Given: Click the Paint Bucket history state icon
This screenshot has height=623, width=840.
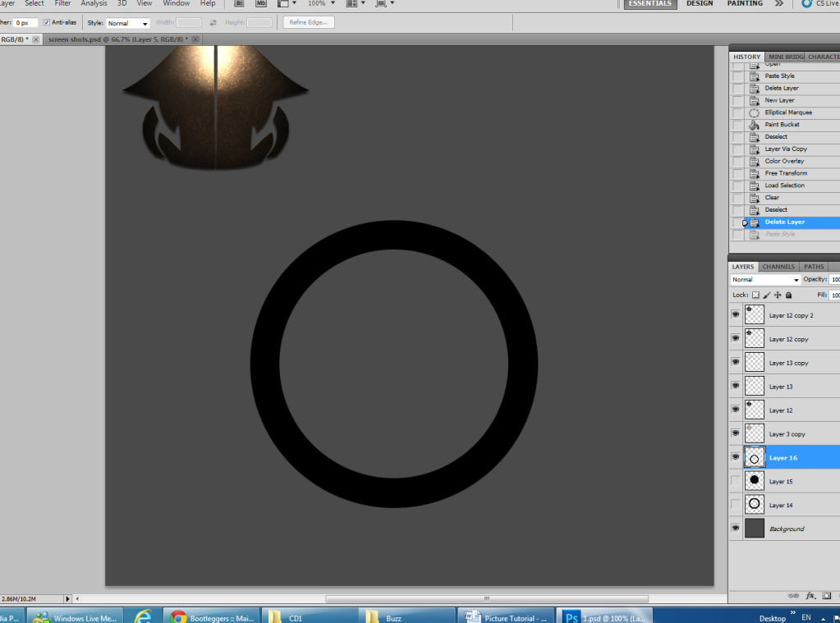Looking at the screenshot, I should click(x=754, y=125).
